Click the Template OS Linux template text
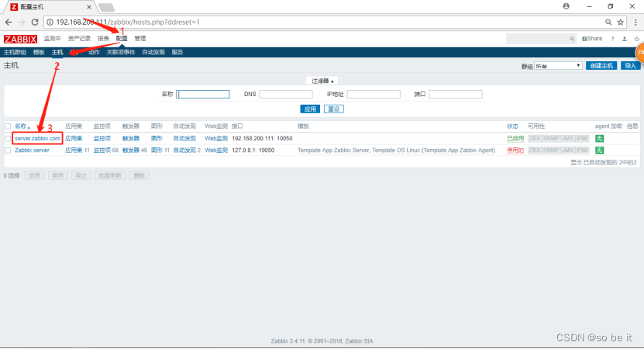The width and height of the screenshot is (644, 349). click(396, 150)
